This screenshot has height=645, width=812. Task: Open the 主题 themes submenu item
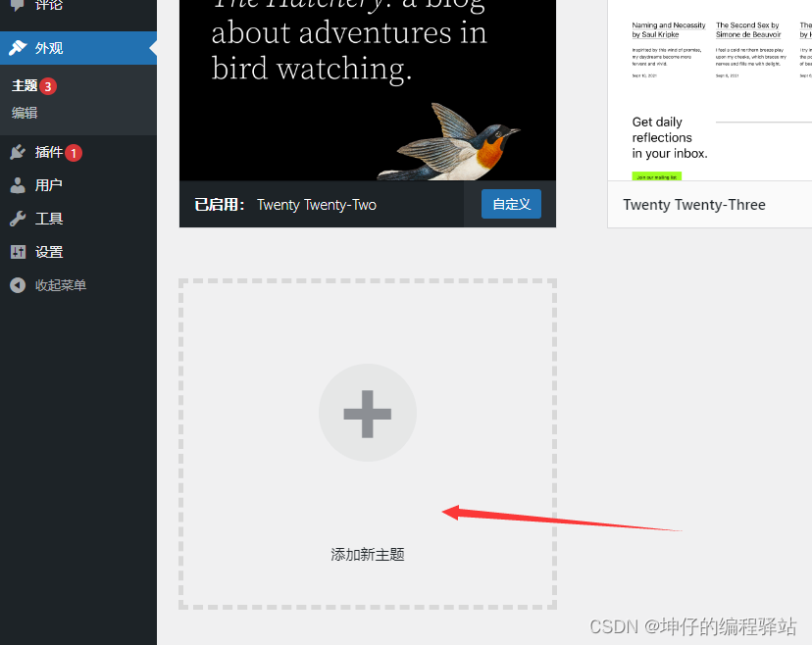[x=25, y=86]
